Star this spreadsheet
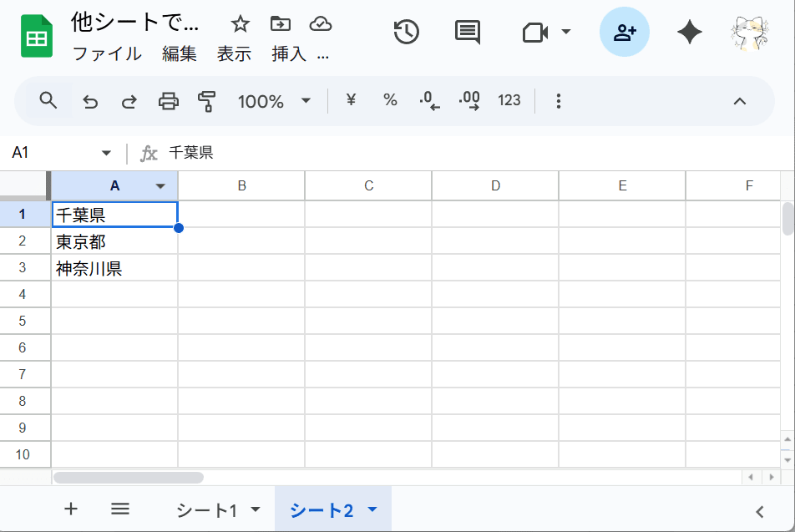Image resolution: width=795 pixels, height=532 pixels. coord(240,24)
